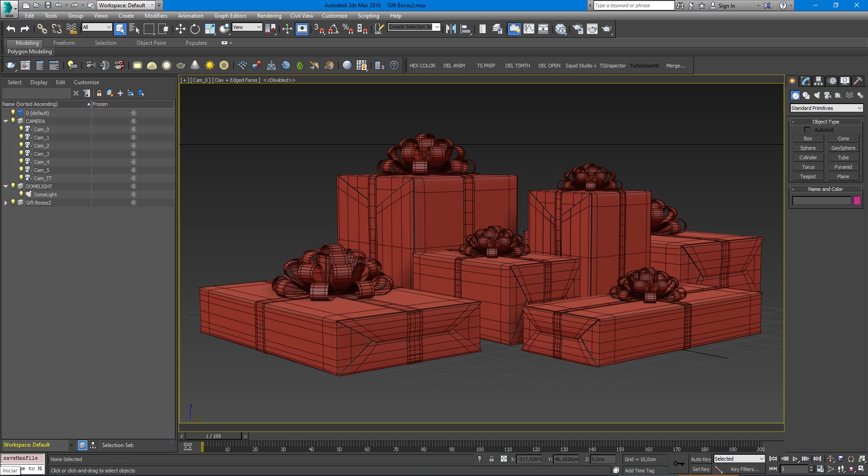
Task: Click the Teapot primitive button
Action: tap(808, 176)
